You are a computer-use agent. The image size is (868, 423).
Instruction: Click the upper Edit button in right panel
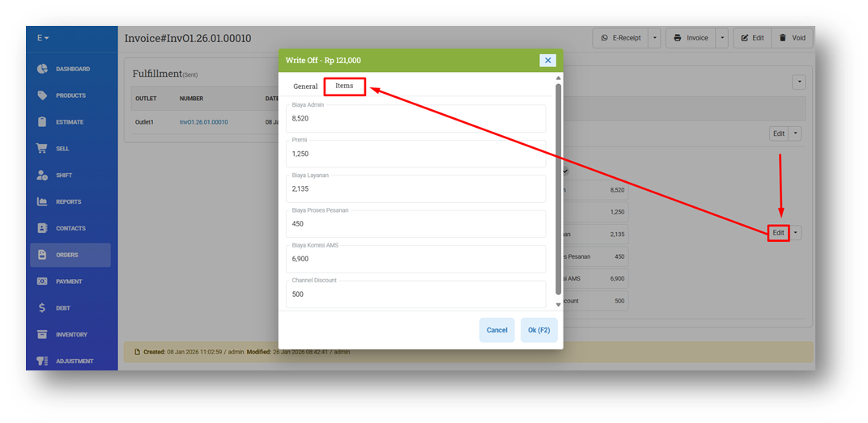pos(779,133)
